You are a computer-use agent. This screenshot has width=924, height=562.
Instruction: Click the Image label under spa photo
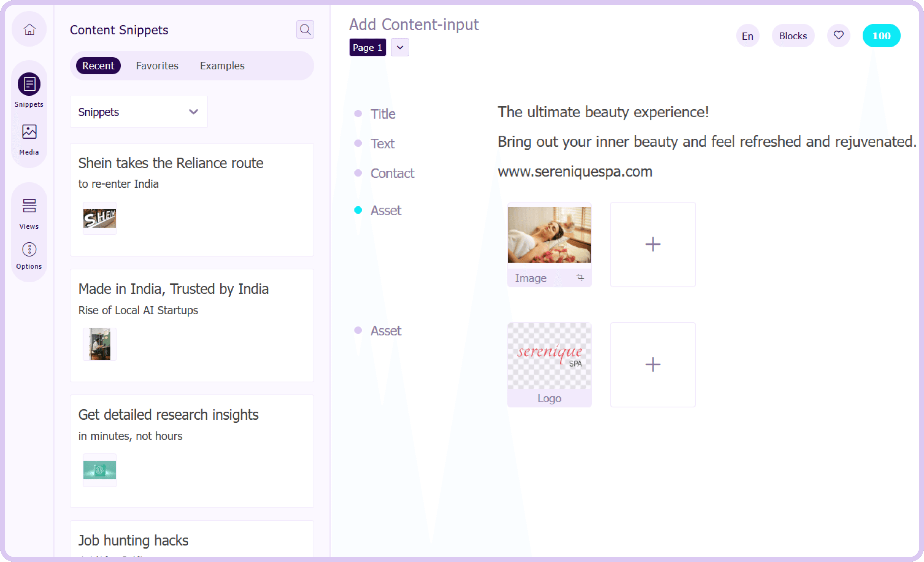pyautogui.click(x=530, y=278)
